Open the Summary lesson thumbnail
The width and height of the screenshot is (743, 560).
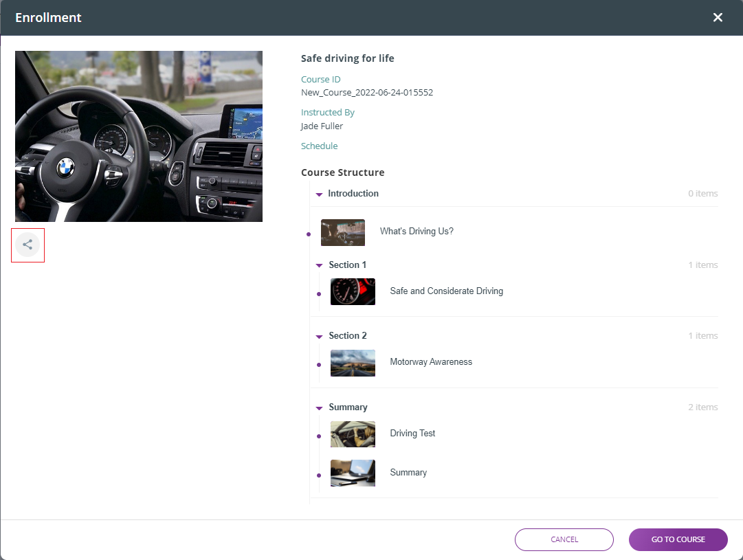click(353, 473)
